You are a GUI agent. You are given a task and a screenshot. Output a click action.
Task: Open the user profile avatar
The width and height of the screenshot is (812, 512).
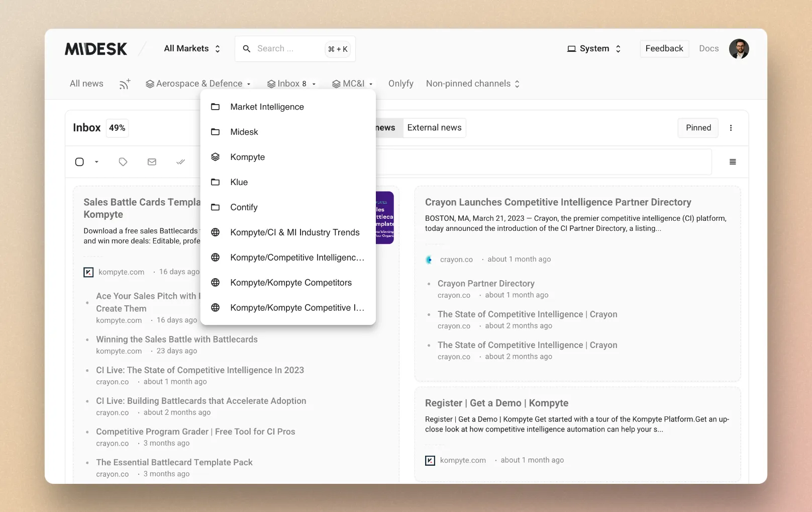tap(739, 49)
